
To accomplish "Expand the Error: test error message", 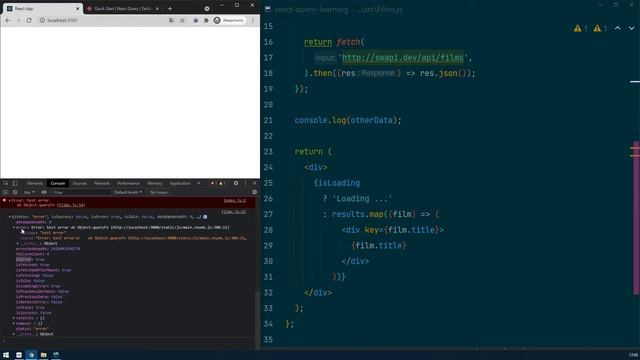I will click(x=9, y=200).
